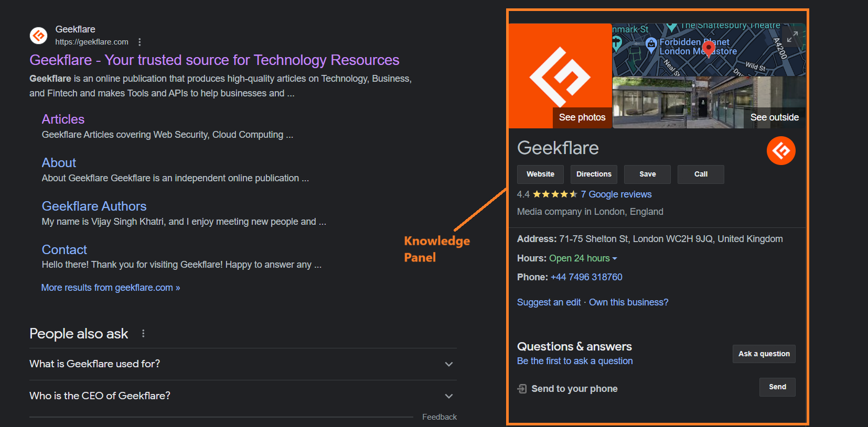Click More results from geekflare.com

tap(111, 288)
